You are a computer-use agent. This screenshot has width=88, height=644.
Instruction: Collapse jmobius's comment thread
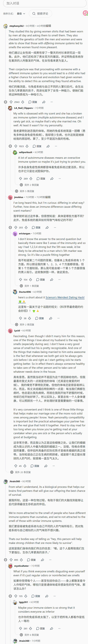(10, 227)
